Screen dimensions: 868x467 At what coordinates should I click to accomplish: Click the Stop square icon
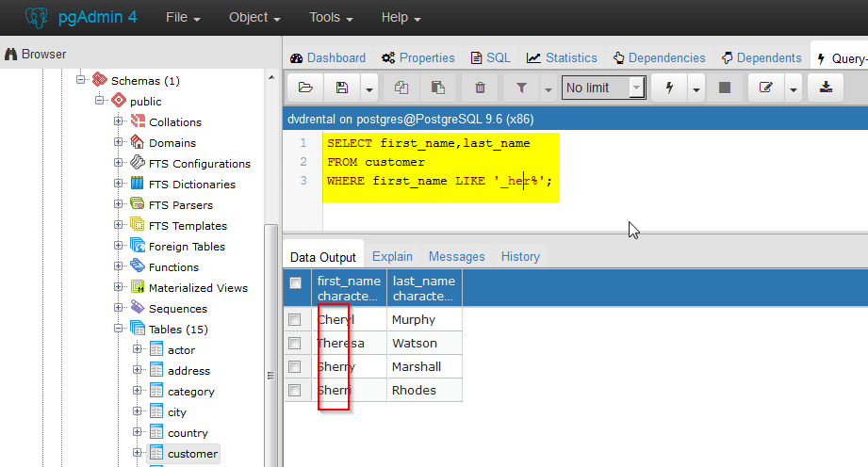[x=724, y=88]
